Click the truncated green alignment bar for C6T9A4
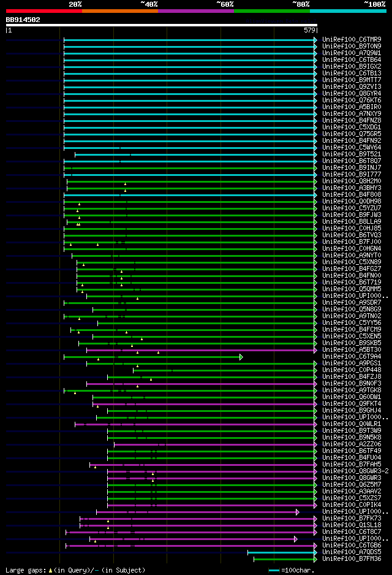 coord(153,357)
